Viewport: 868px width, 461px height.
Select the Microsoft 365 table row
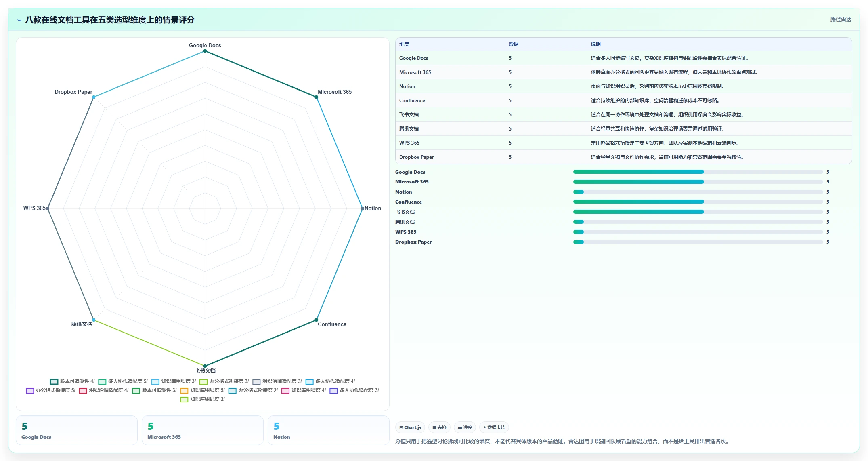click(x=623, y=72)
